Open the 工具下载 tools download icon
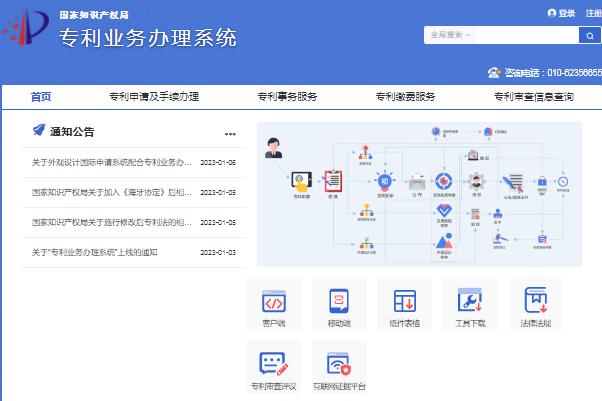 click(x=470, y=300)
